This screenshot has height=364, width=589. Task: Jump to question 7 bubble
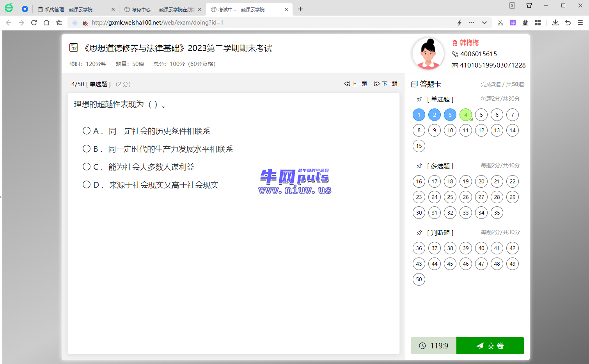513,115
